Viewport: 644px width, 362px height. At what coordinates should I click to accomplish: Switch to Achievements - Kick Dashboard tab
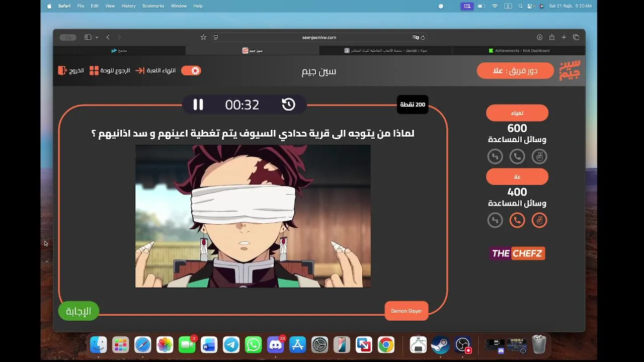pos(519,50)
